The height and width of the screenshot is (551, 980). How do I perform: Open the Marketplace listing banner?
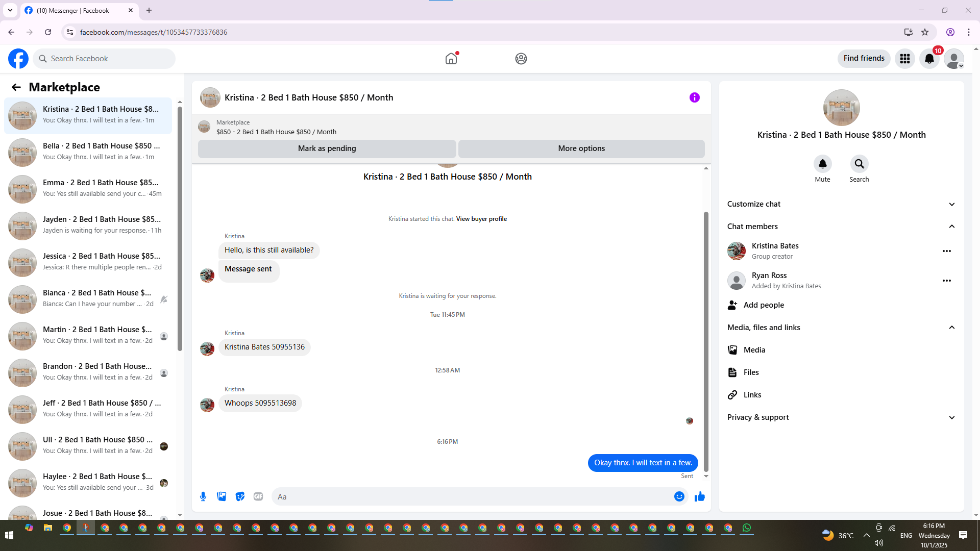pyautogui.click(x=451, y=127)
